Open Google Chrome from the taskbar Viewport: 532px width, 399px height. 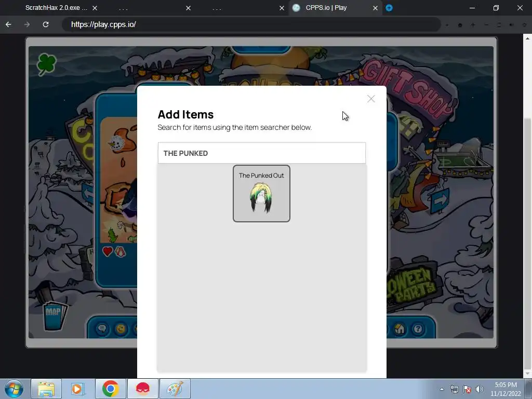coord(110,389)
